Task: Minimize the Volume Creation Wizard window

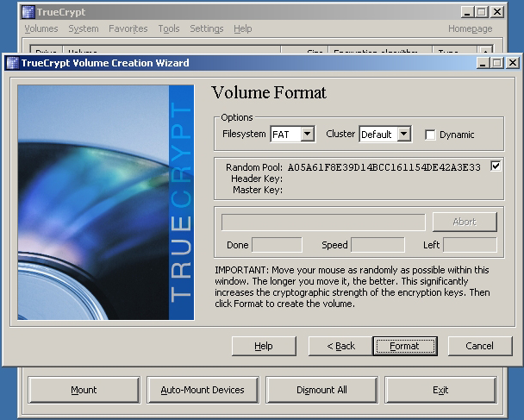Action: (483, 63)
